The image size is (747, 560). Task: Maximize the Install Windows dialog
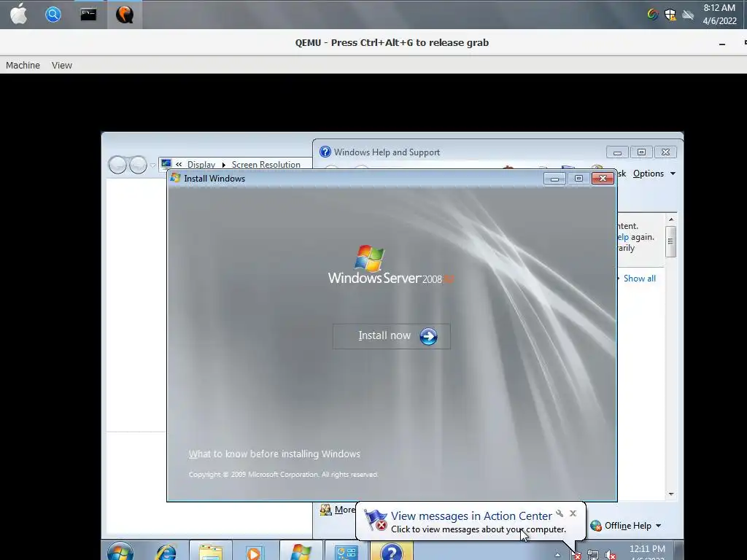578,179
